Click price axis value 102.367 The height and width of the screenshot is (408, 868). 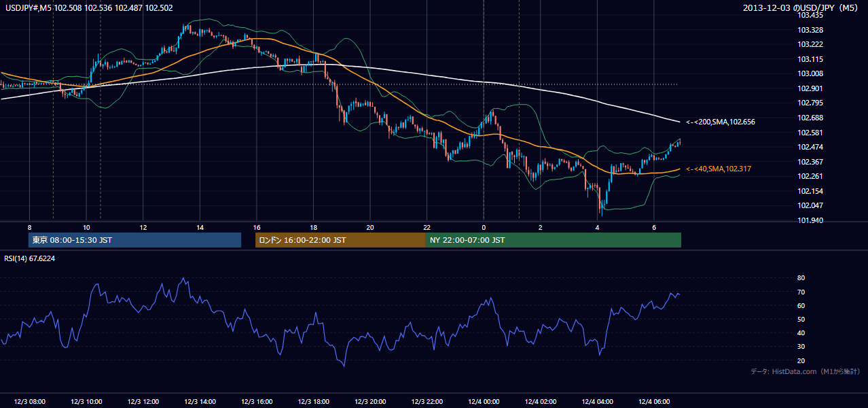point(810,162)
